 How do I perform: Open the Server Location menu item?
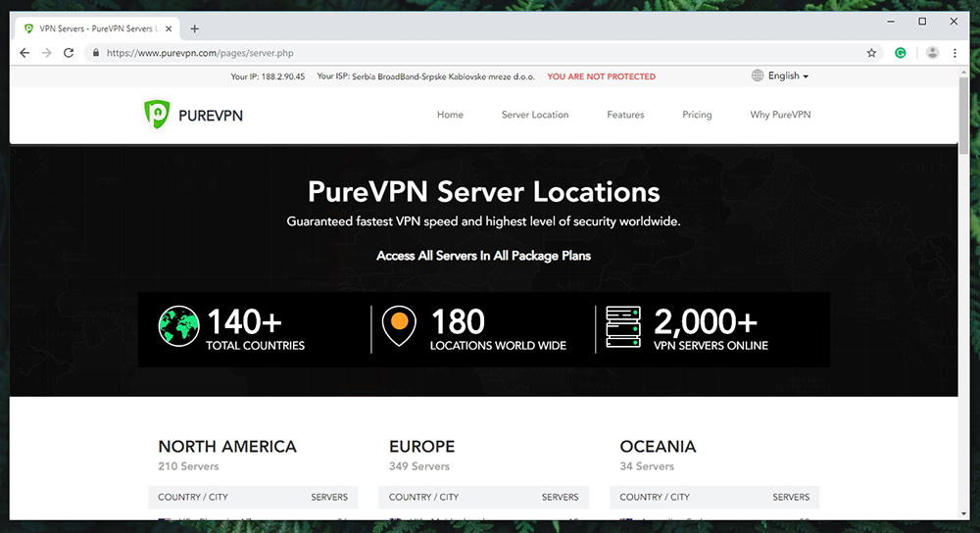[535, 115]
